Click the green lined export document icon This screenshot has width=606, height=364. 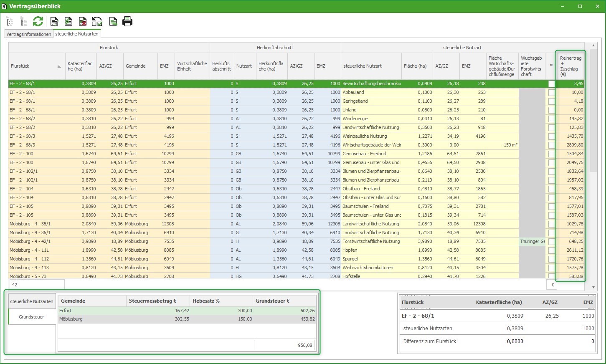pos(113,21)
